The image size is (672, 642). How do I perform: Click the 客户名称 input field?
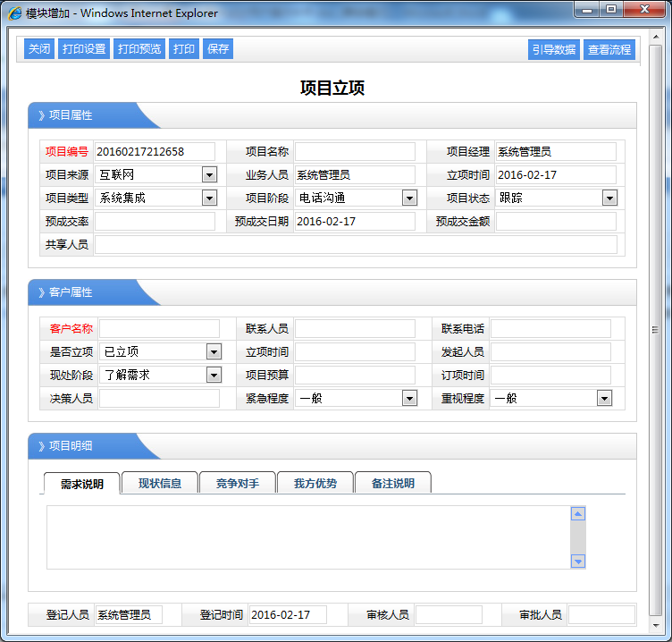point(159,329)
